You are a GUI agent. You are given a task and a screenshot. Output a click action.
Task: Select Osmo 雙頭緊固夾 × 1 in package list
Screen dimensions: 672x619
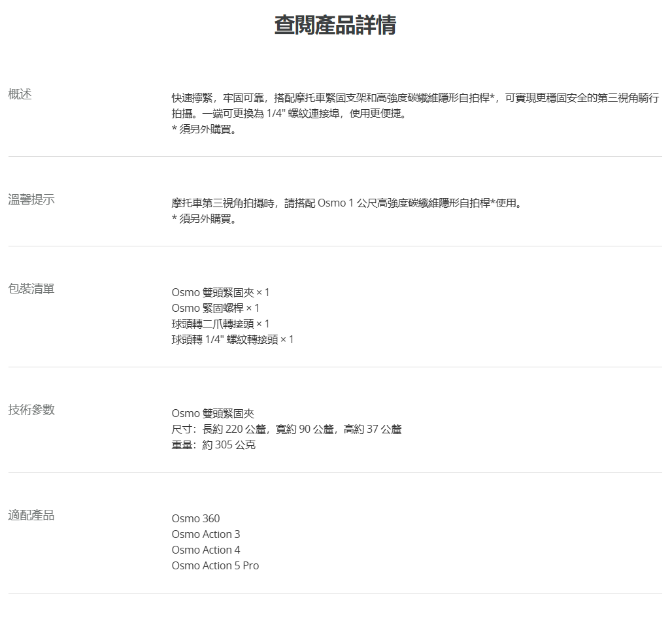220,292
